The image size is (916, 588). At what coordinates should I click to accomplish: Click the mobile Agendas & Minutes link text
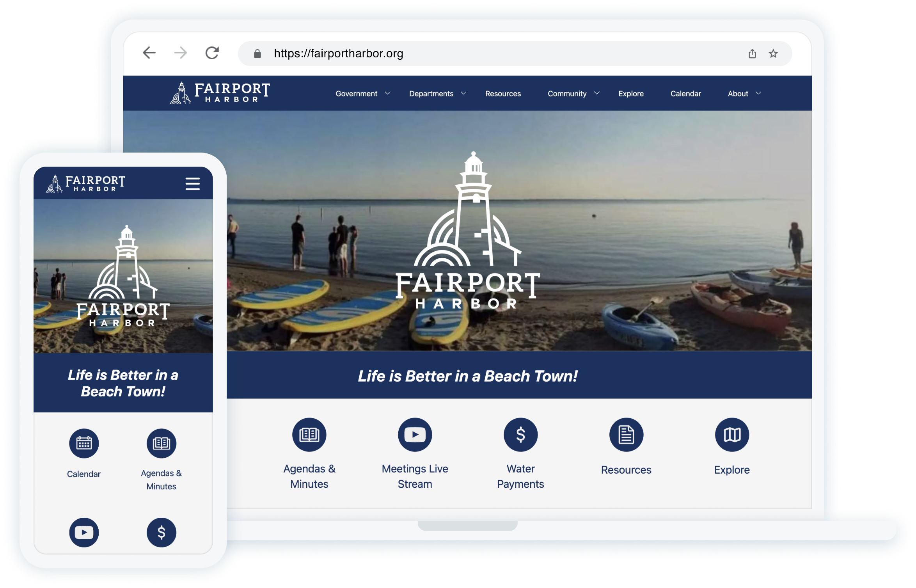tap(162, 480)
